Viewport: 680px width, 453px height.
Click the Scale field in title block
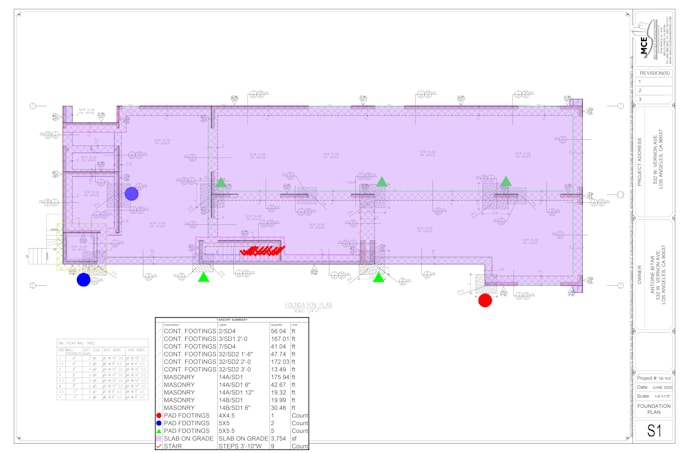coord(654,396)
